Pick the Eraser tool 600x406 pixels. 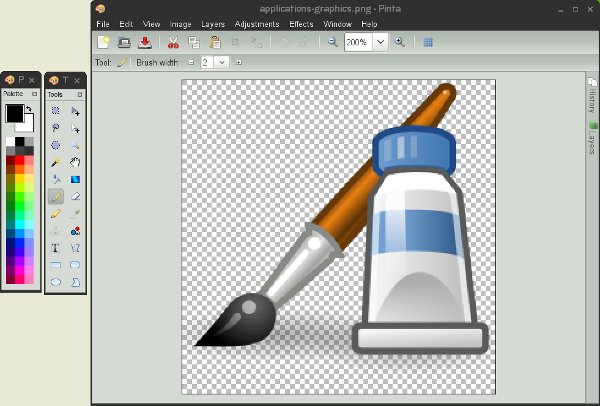[75, 196]
